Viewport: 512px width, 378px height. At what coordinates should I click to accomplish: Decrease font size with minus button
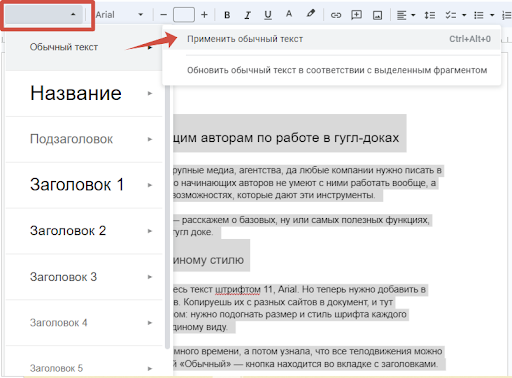[x=163, y=15]
